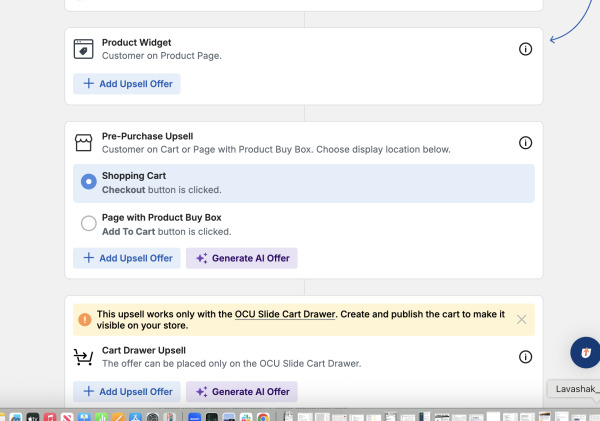Screen dimensions: 600x421
Task: Click the Pre-Purchase Upsell storefront icon
Action: 83,143
